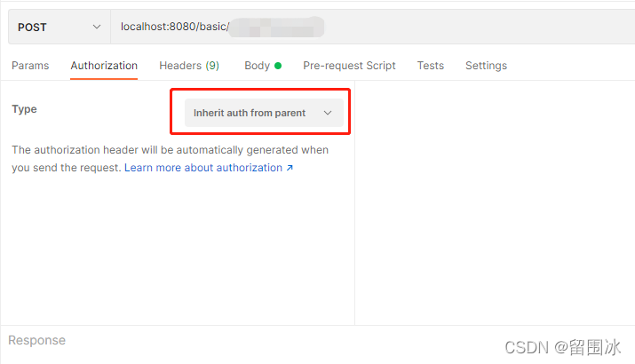Switch to the Body tab
This screenshot has height=364, width=635.
click(263, 66)
